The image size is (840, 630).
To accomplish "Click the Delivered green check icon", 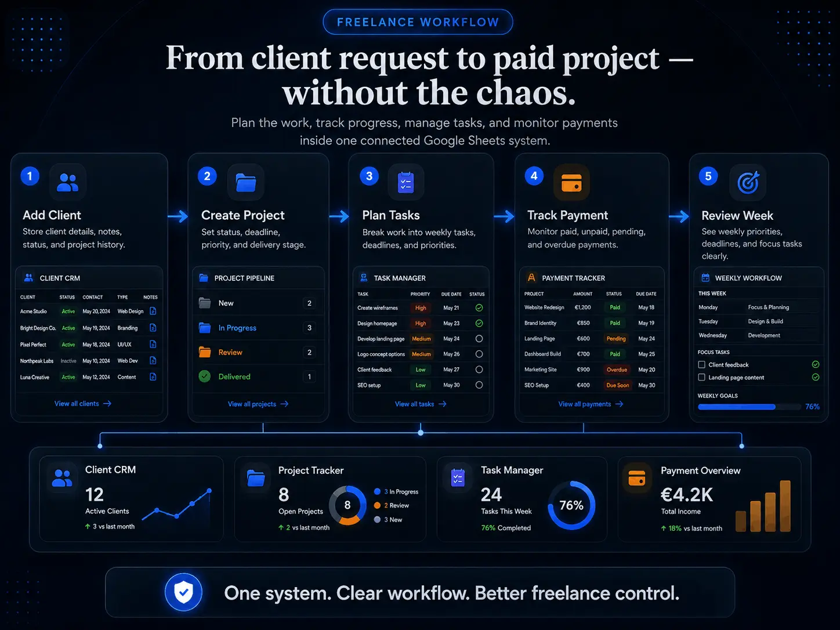I will click(x=205, y=376).
